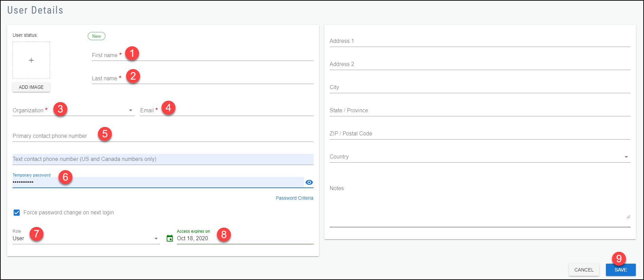Click the green calendar icon
Screen dimensions: 644x280
170,238
